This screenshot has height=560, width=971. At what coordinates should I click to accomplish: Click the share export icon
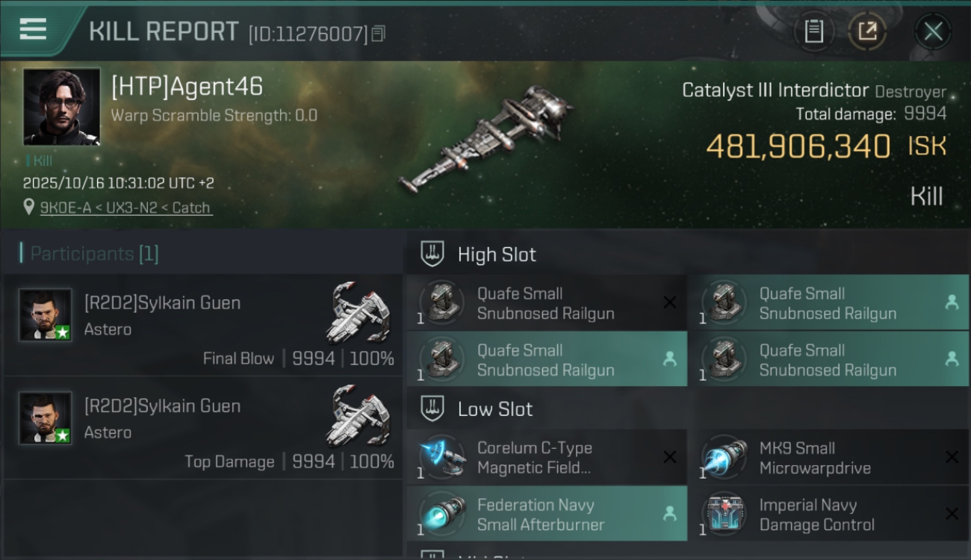pyautogui.click(x=867, y=31)
